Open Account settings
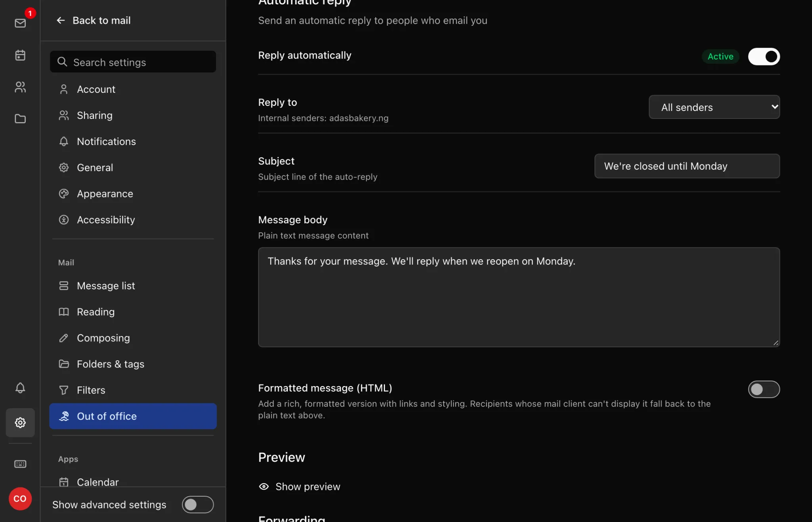This screenshot has height=522, width=812. pos(133,89)
